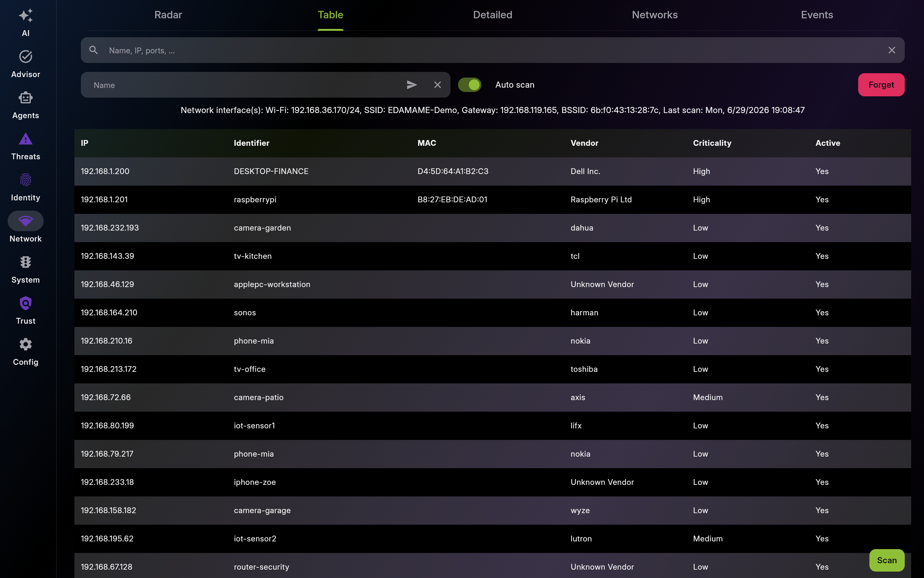Select the camera-garden row identifier

[x=262, y=228]
